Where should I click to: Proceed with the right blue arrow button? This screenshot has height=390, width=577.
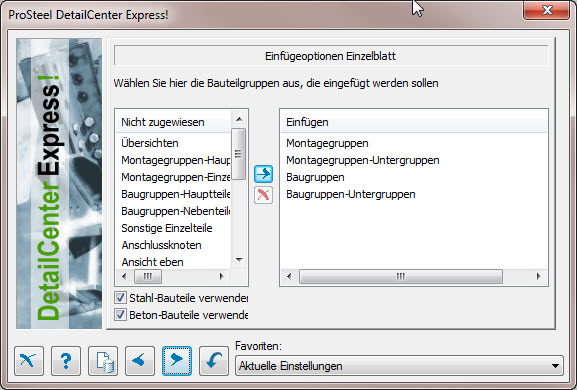point(177,361)
